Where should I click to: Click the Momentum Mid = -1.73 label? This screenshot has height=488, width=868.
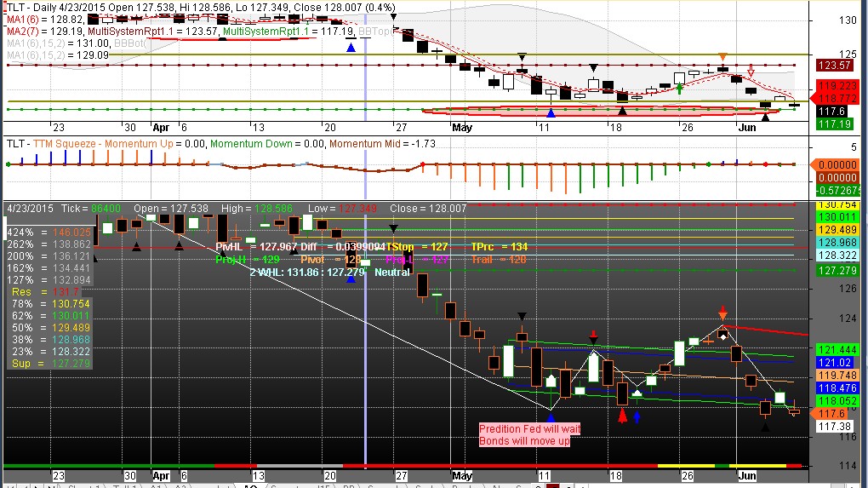click(382, 144)
